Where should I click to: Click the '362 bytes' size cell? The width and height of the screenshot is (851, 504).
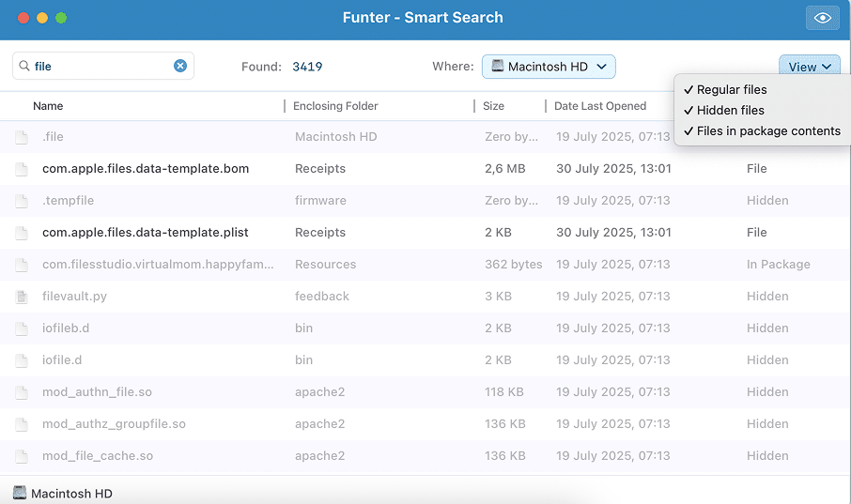(x=514, y=265)
